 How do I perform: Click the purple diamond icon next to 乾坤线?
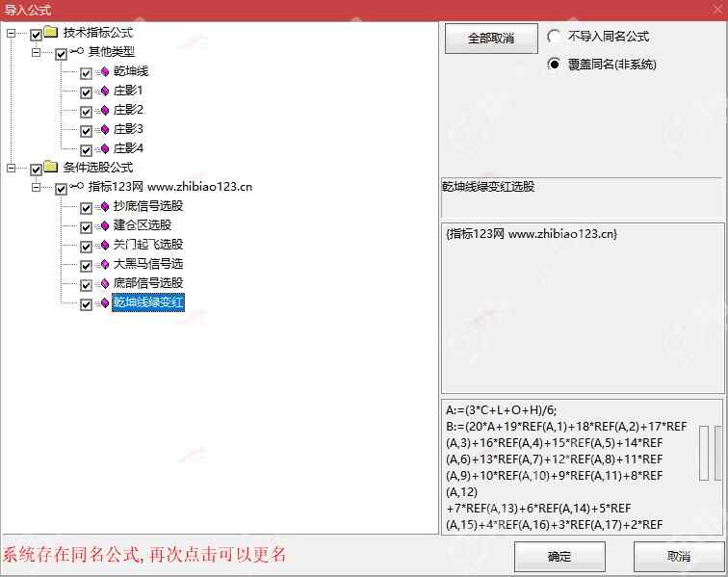(104, 72)
